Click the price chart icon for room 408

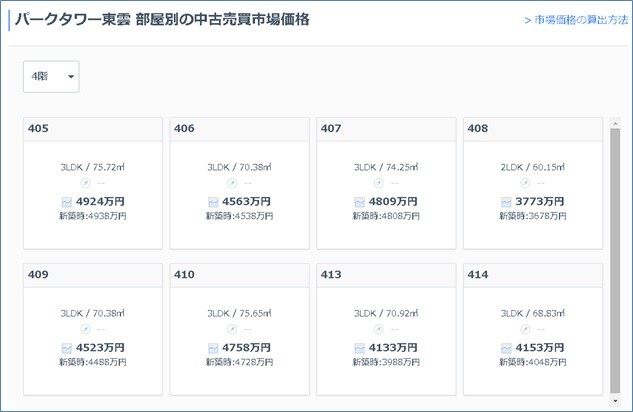coord(506,202)
